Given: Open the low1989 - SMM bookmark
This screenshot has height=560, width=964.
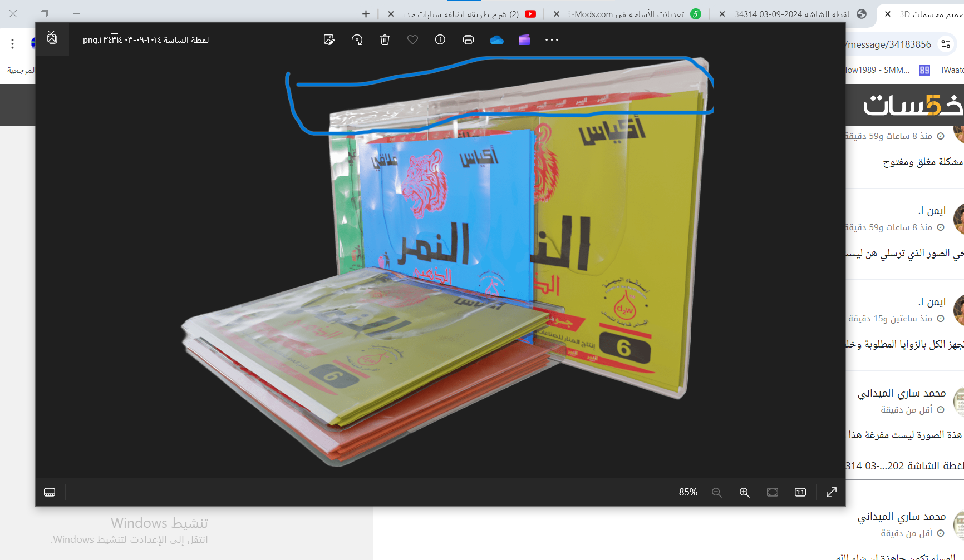Looking at the screenshot, I should [x=878, y=70].
